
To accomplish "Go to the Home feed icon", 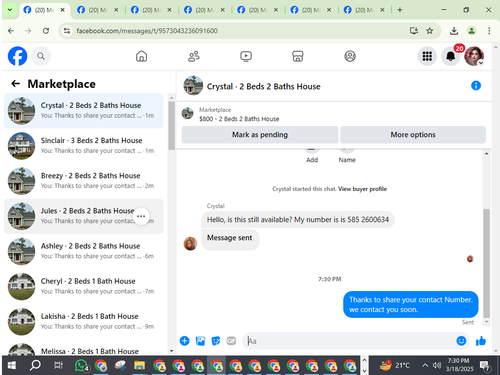I will [141, 56].
